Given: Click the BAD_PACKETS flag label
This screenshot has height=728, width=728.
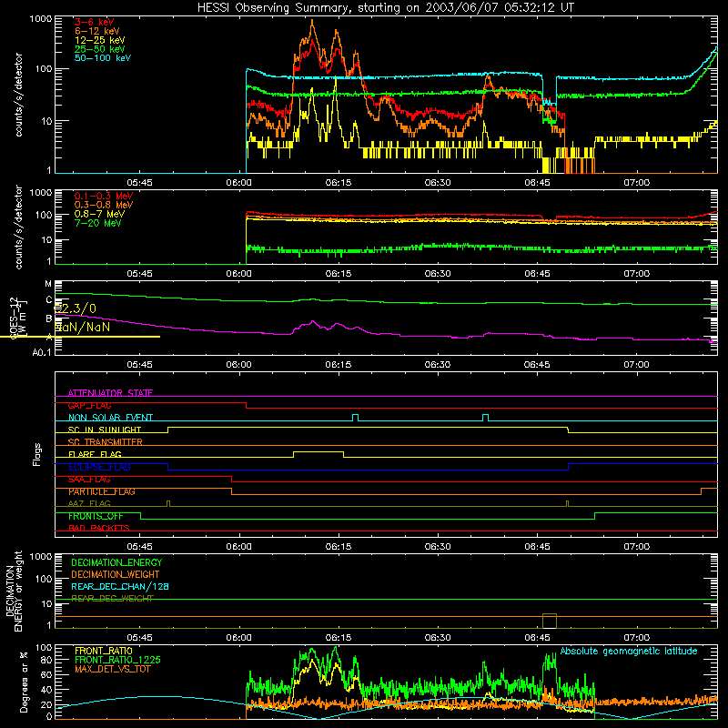Looking at the screenshot, I should pos(99,528).
